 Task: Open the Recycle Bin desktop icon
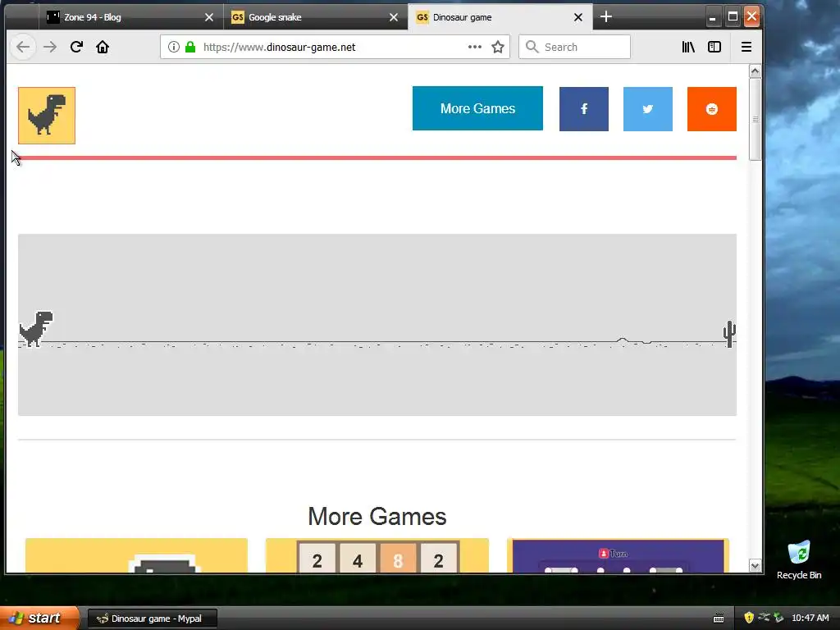click(x=799, y=559)
